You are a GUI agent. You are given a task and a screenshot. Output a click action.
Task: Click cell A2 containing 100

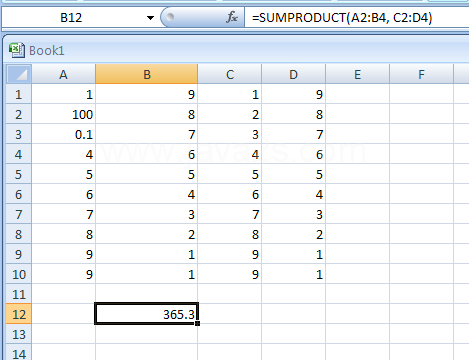(63, 114)
